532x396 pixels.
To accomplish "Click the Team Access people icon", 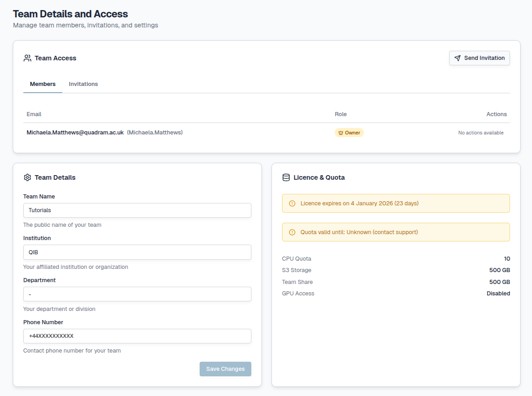I will tap(27, 58).
